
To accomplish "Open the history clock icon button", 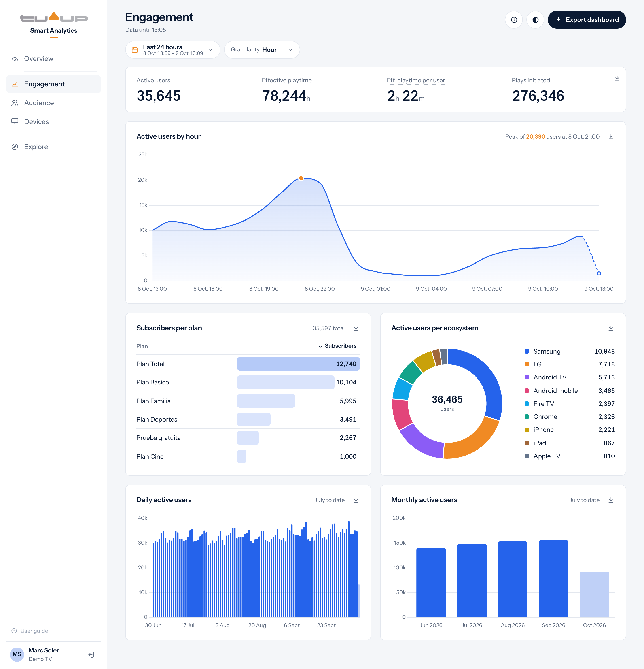I will pos(514,20).
